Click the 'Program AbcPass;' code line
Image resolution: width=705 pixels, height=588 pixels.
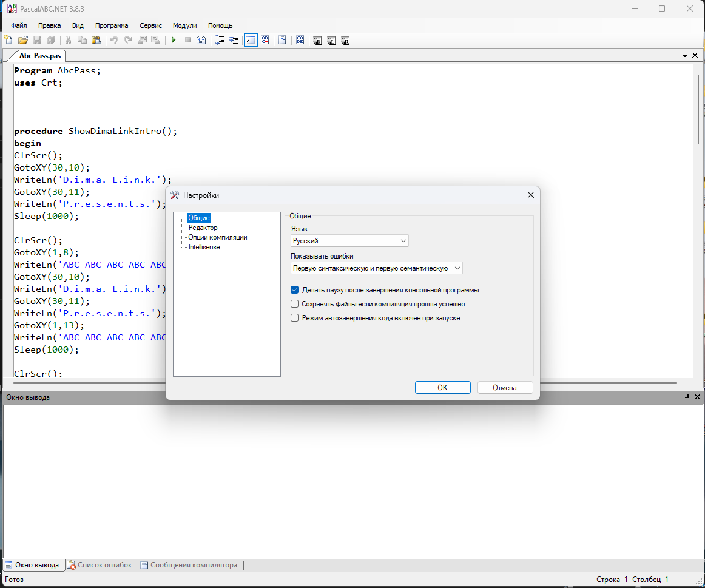(x=58, y=70)
